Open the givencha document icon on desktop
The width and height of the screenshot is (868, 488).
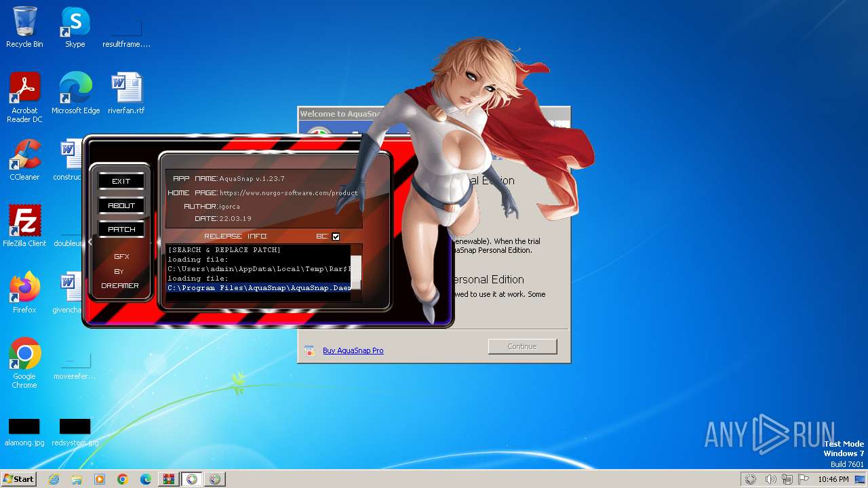tap(68, 292)
